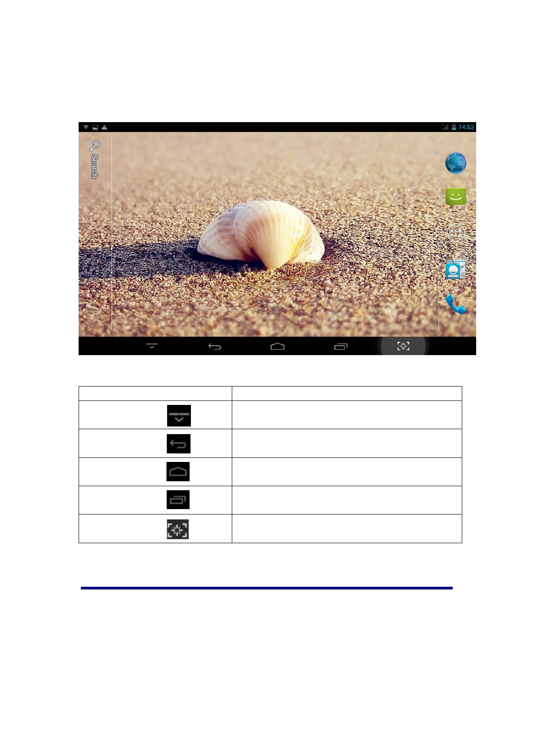Click the Wi-Fi status icon
535x756 pixels.
tap(85, 127)
